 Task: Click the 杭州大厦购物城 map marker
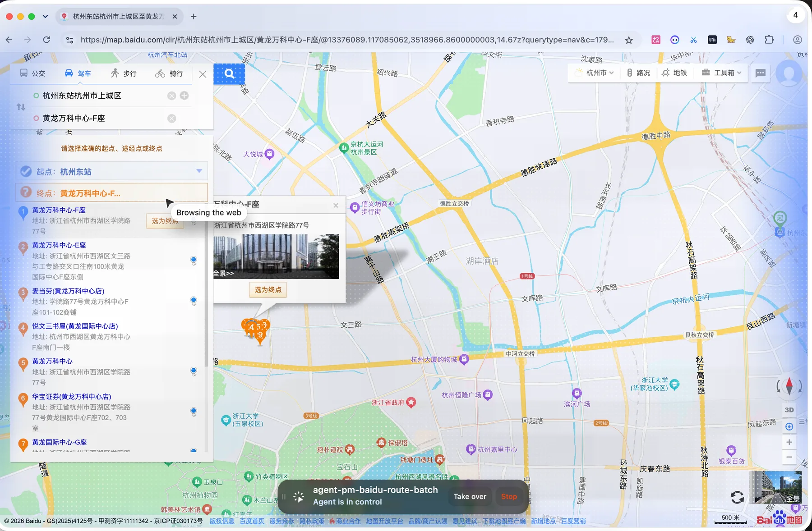(464, 359)
